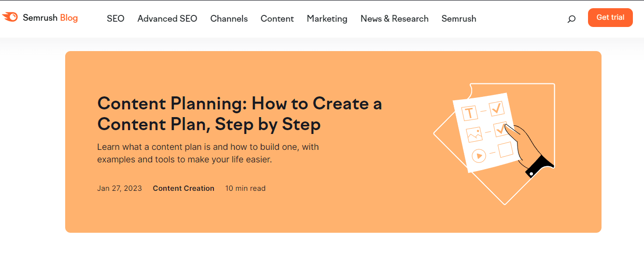Click the Semrush item in the navigation bar
Screen dimensions: 644x266
459,19
